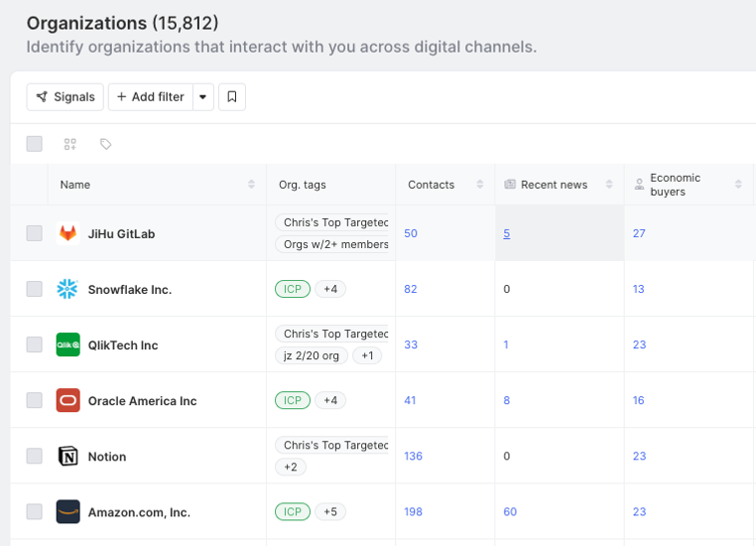Open JiHu GitLab recent news count link
Screen dimensions: 756x546
coord(507,233)
